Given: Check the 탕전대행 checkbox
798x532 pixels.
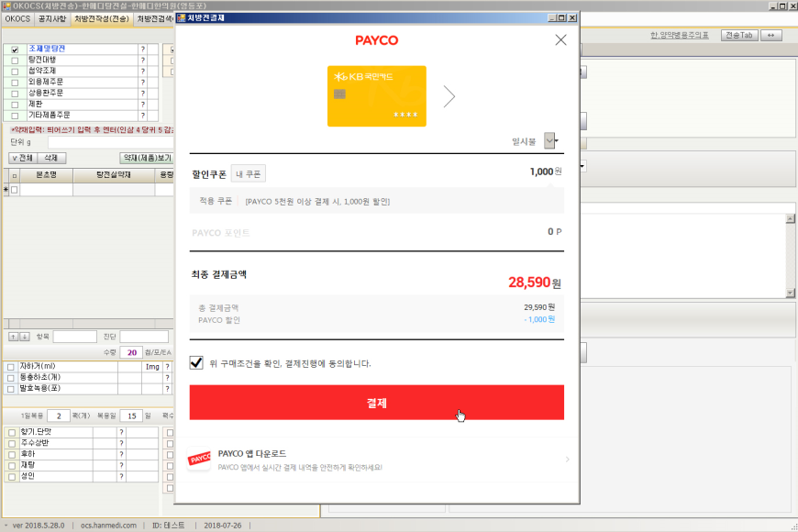Looking at the screenshot, I should (x=15, y=61).
